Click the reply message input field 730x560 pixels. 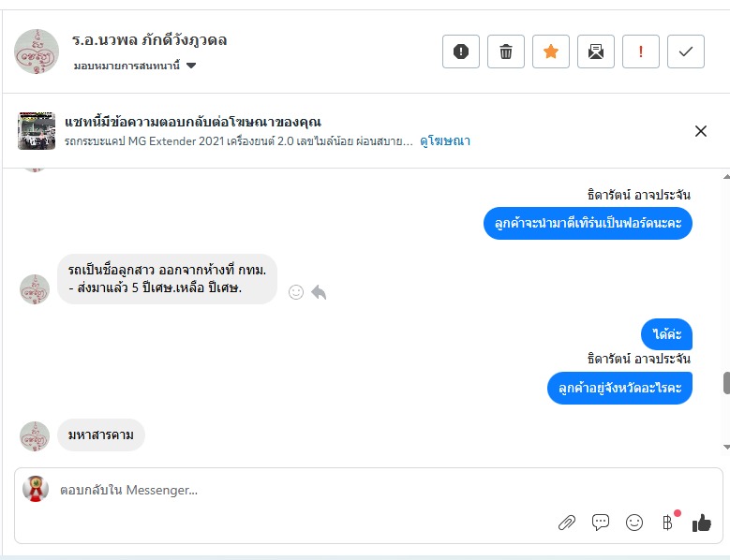(281, 490)
